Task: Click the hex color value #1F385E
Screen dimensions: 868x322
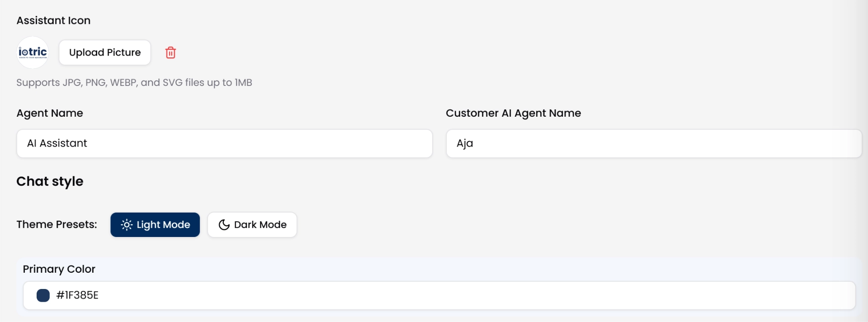Action: click(x=77, y=295)
